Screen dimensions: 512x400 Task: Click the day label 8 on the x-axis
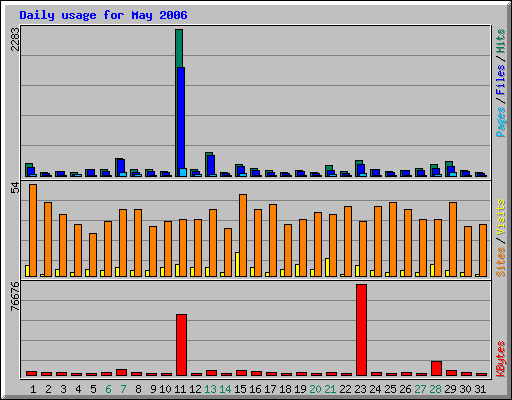(138, 389)
